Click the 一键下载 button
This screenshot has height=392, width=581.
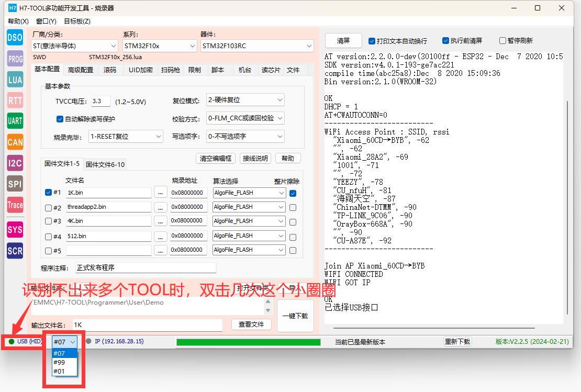[x=295, y=316]
